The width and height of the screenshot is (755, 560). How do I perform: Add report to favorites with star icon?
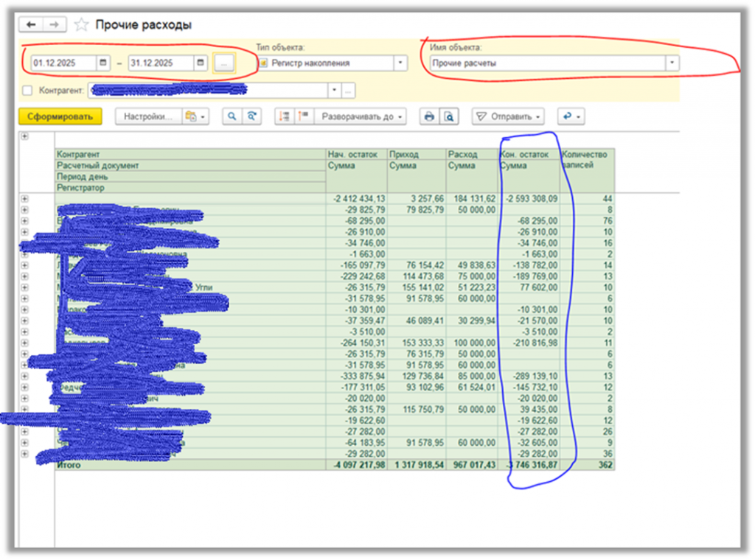click(x=81, y=25)
